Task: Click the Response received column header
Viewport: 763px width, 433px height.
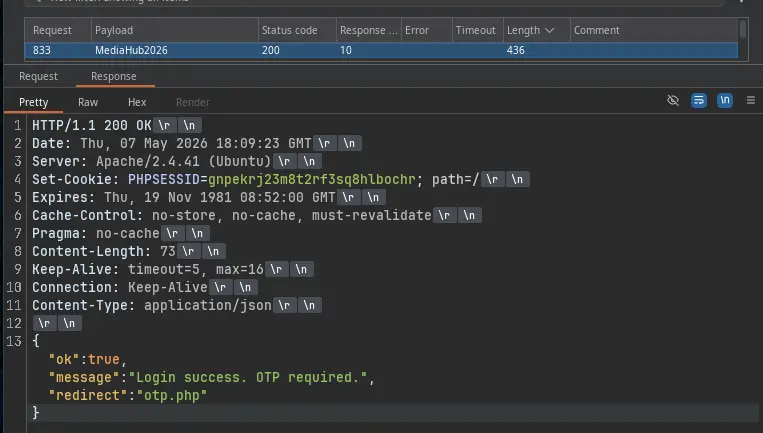Action: 368,30
